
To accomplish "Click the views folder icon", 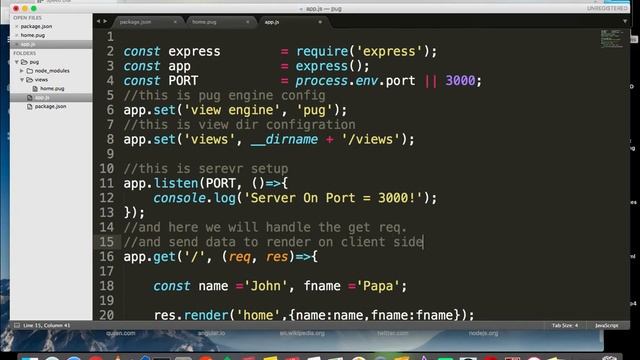I will click(x=29, y=80).
